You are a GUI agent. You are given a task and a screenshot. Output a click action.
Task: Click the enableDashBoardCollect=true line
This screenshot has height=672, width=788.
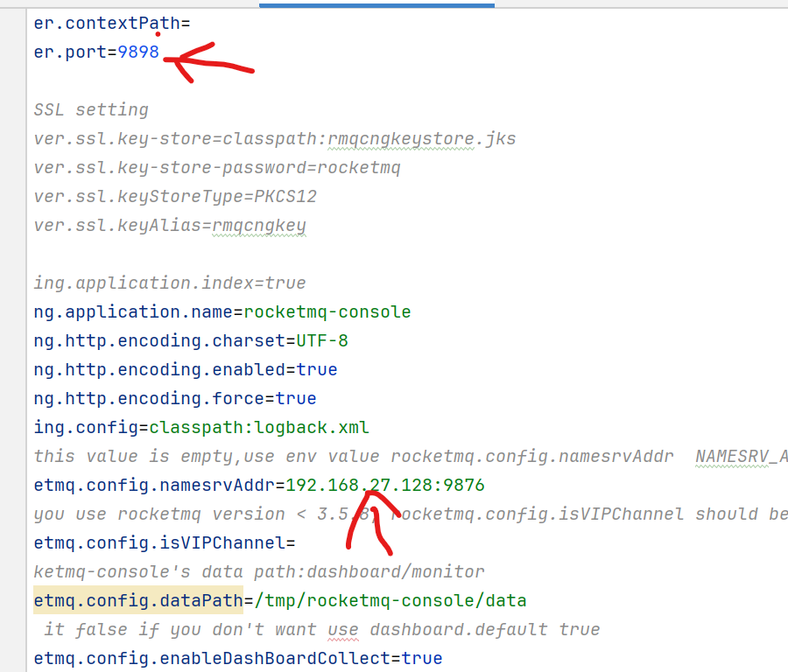click(x=238, y=659)
